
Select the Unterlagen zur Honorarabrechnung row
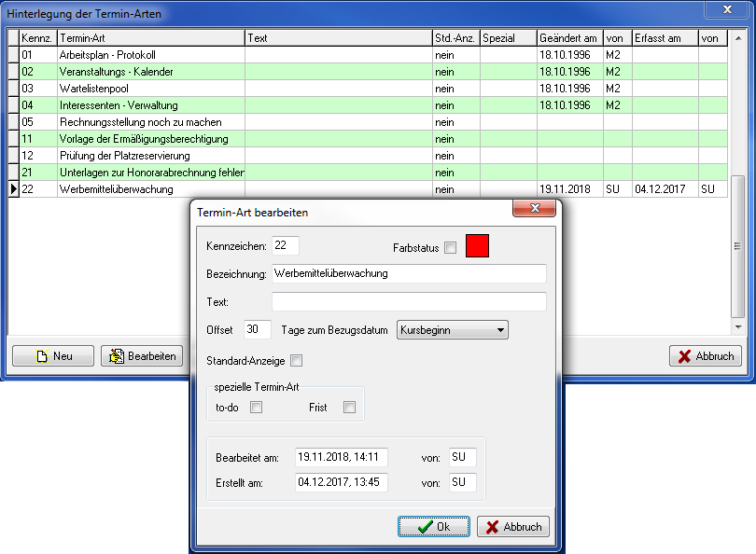point(368,173)
